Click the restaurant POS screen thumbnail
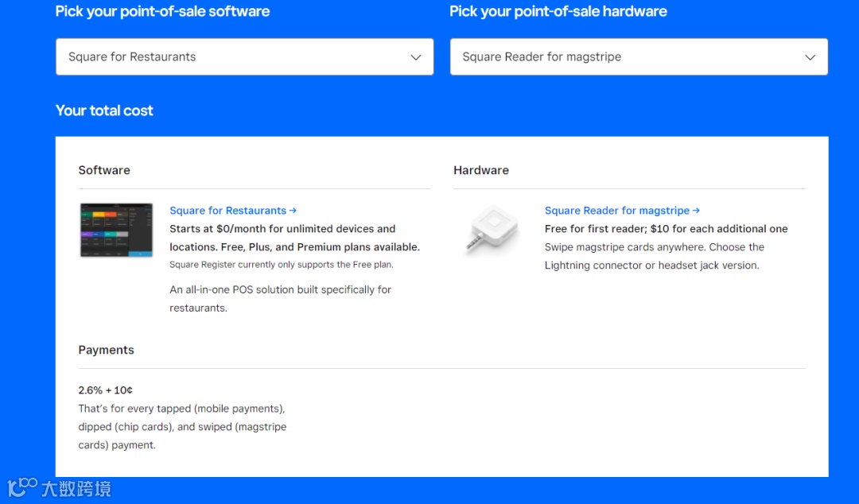The width and height of the screenshot is (859, 504). point(116,231)
